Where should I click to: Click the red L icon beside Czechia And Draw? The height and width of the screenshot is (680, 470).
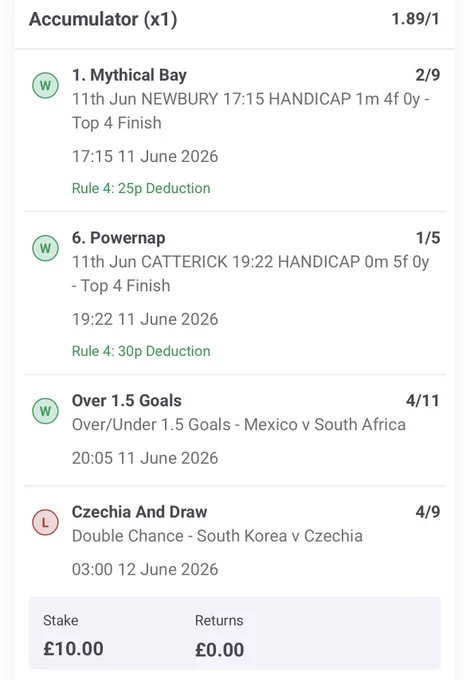[x=46, y=523]
